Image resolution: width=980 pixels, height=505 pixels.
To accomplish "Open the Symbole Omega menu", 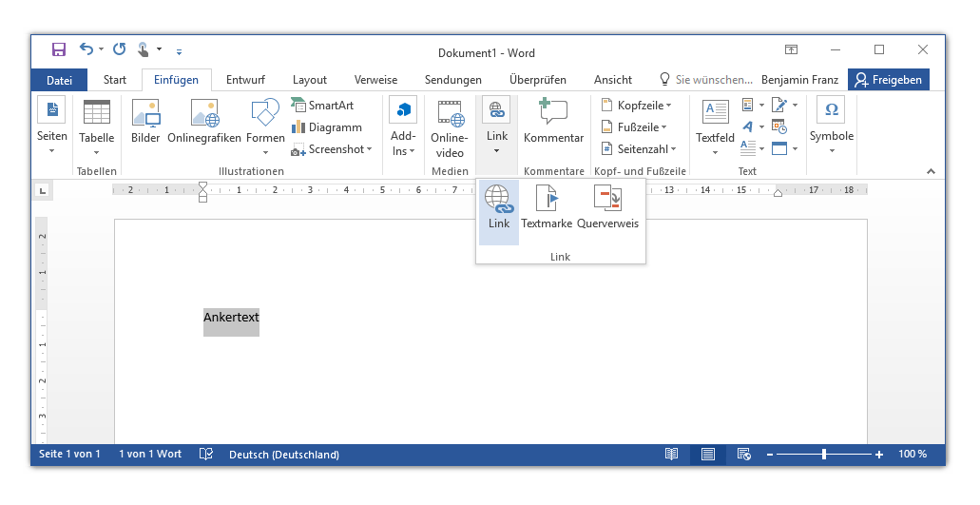I will 832,125.
